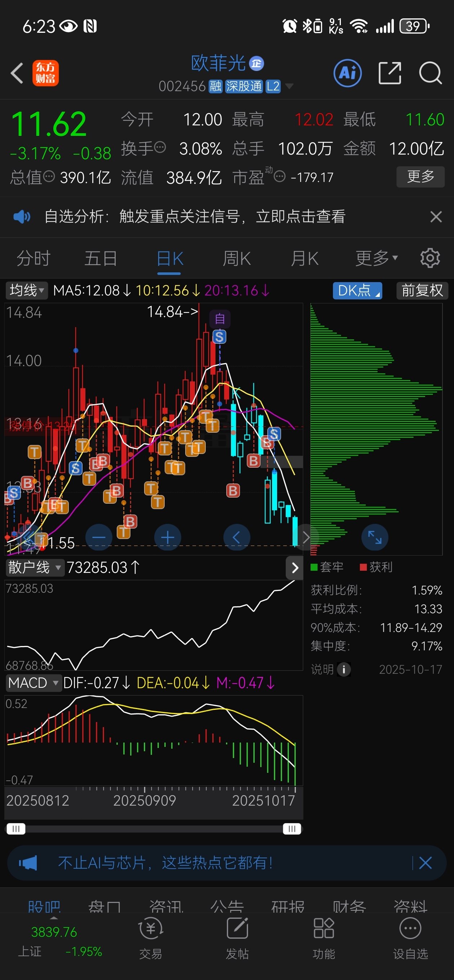Viewport: 454px width, 980px height.
Task: Tap the 说明 explanation label
Action: tap(322, 669)
